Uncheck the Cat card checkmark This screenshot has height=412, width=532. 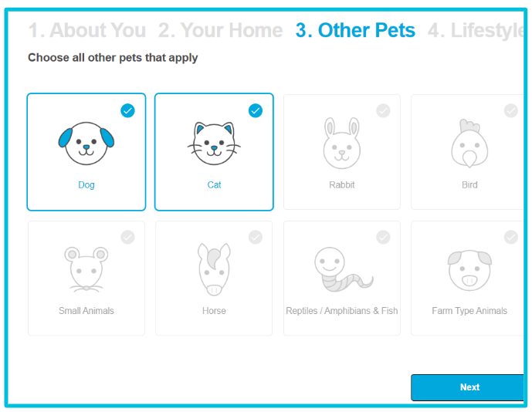pos(256,110)
